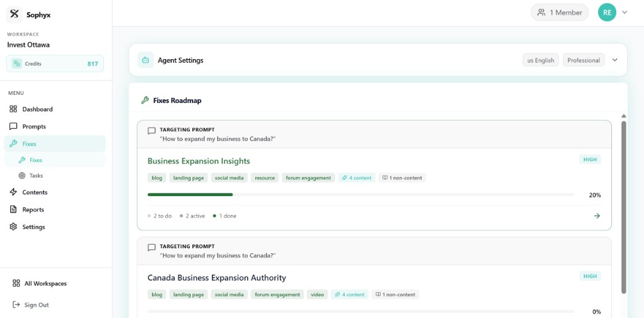Screen dimensions: 644x318
Task: Click the resource tag
Action: point(265,178)
